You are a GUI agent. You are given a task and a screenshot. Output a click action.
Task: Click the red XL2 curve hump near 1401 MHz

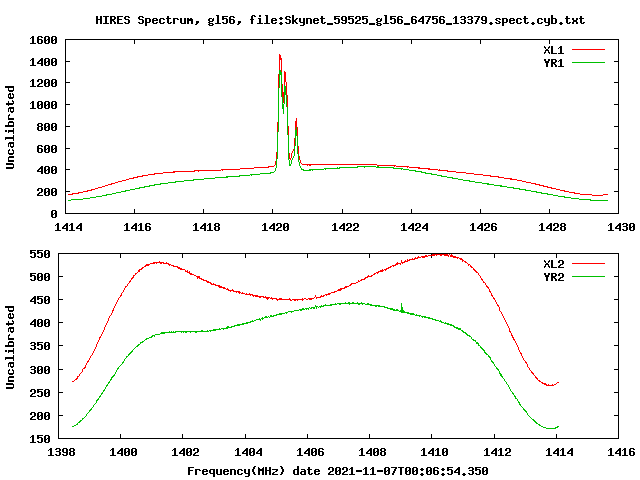[x=159, y=262]
